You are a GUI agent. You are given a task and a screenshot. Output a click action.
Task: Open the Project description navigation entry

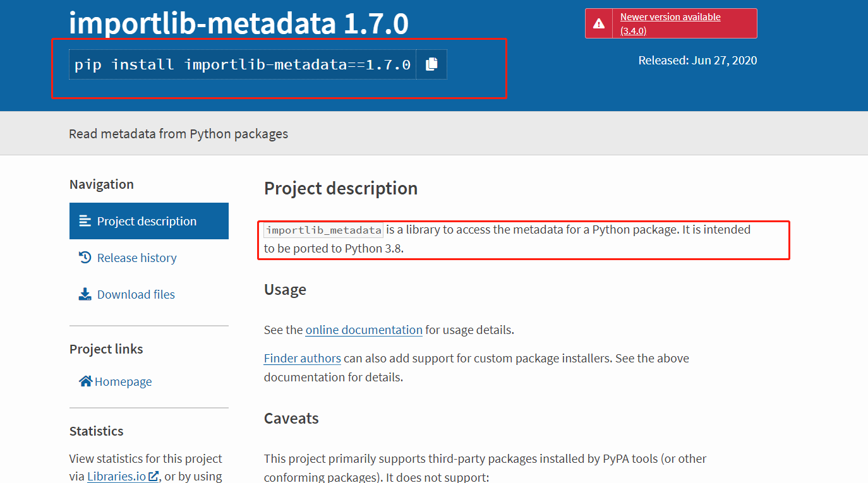coord(146,220)
